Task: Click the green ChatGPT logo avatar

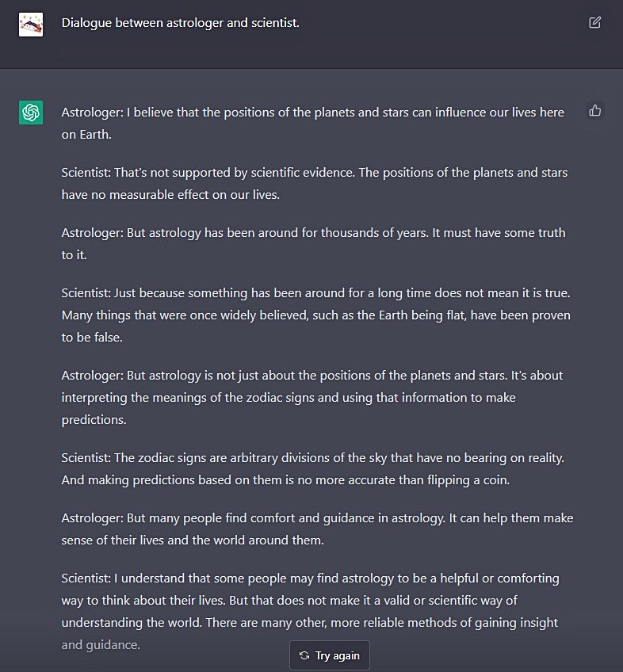Action: point(31,113)
